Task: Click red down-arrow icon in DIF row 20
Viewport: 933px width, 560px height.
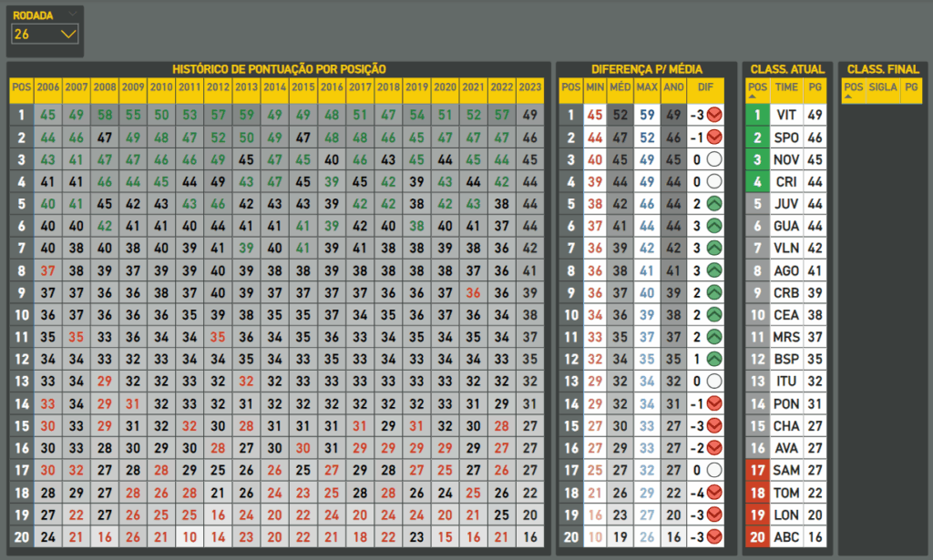Action: click(714, 537)
